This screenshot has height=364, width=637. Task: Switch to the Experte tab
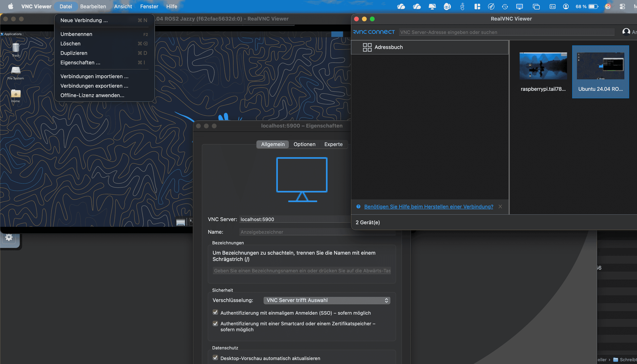[x=333, y=144]
